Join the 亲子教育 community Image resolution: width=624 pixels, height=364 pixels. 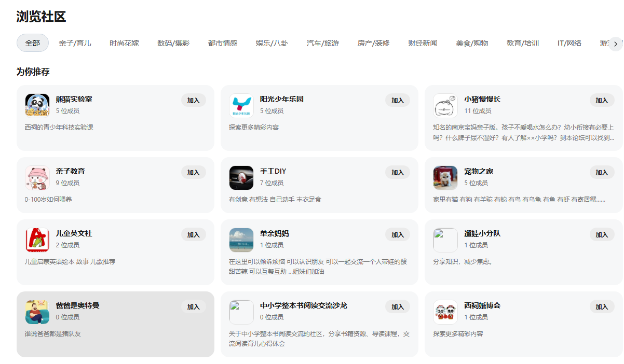point(194,173)
